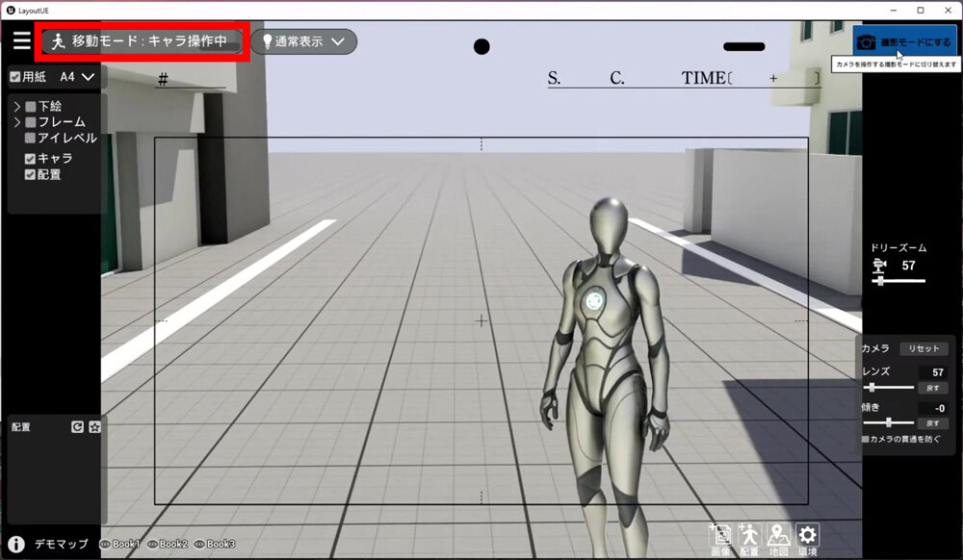Image resolution: width=963 pixels, height=560 pixels.
Task: Click the star icon in 配置 panel
Action: [x=94, y=426]
